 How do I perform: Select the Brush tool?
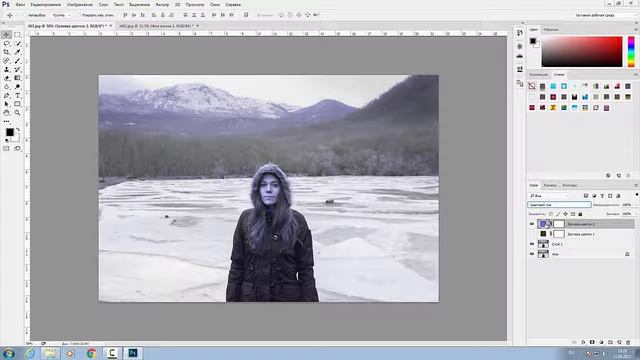(x=17, y=61)
